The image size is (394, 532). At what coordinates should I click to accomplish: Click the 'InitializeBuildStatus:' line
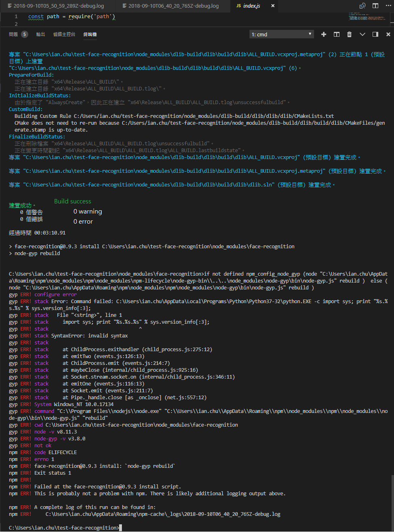click(x=40, y=95)
